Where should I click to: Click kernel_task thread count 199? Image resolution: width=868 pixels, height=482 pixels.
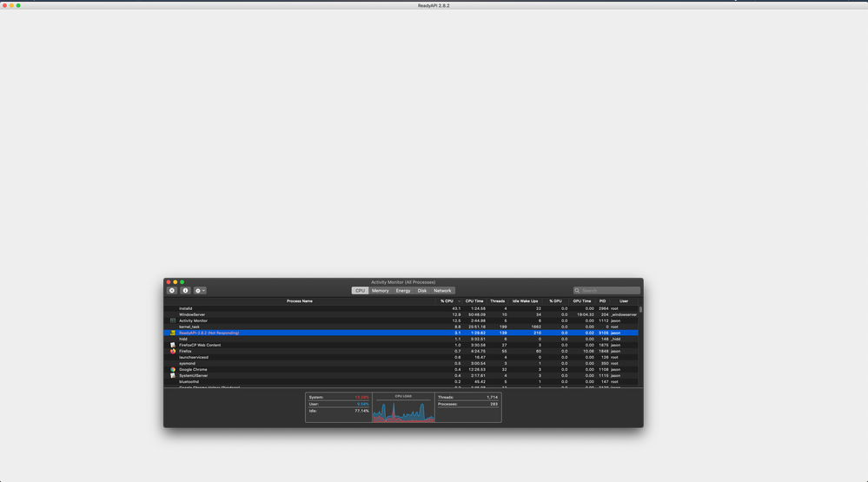[x=503, y=327]
